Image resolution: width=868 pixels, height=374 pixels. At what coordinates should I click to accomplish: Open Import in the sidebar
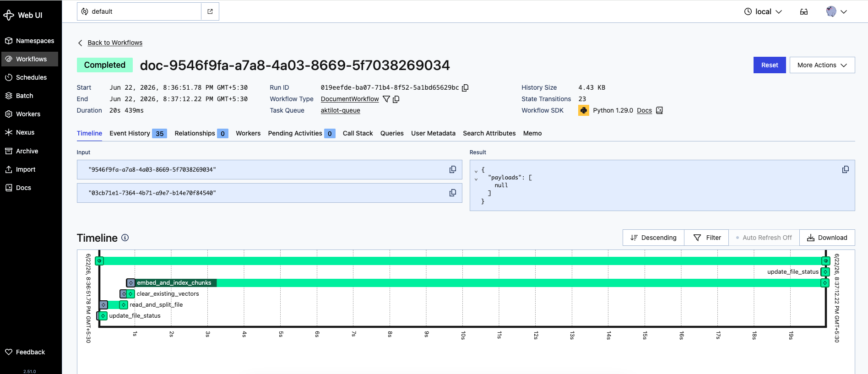point(30,169)
